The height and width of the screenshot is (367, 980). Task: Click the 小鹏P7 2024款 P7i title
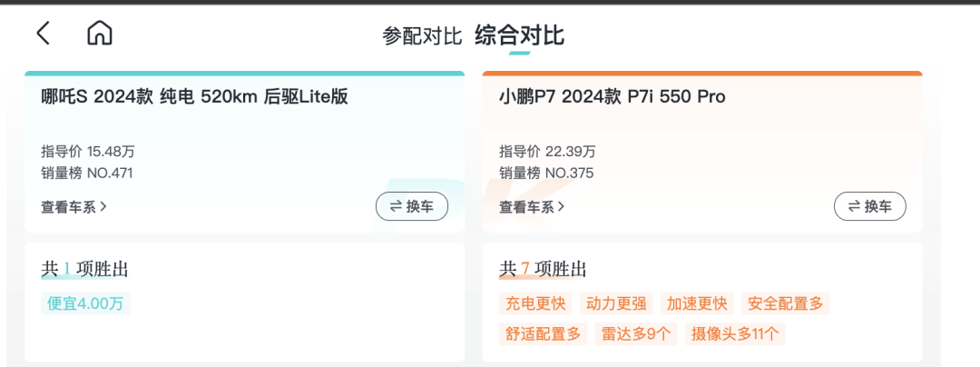612,97
